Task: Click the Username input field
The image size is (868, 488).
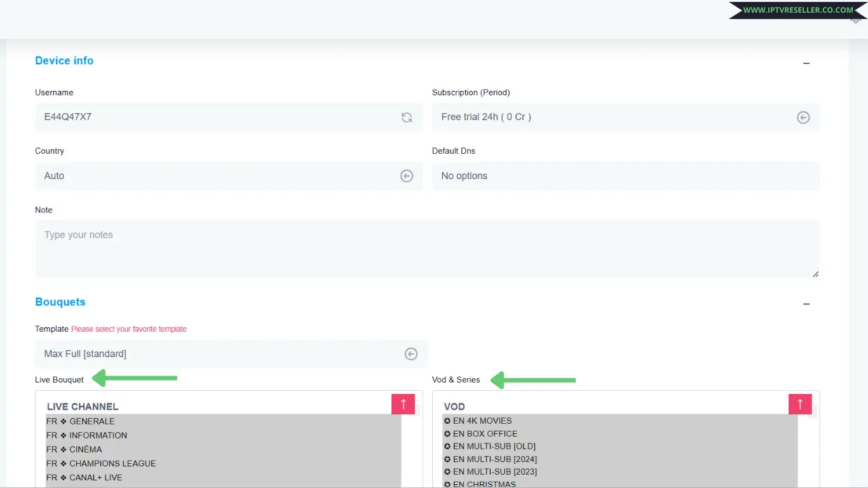Action: (216, 118)
